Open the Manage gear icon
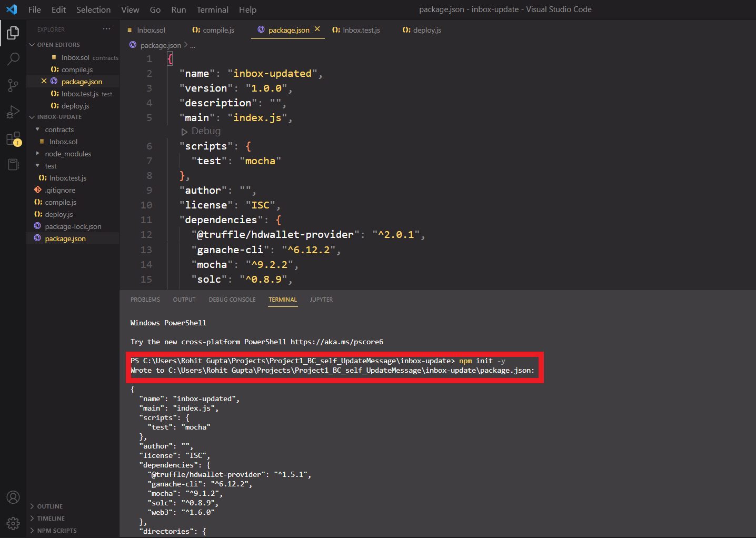Screen dimensions: 756x538 (13, 523)
